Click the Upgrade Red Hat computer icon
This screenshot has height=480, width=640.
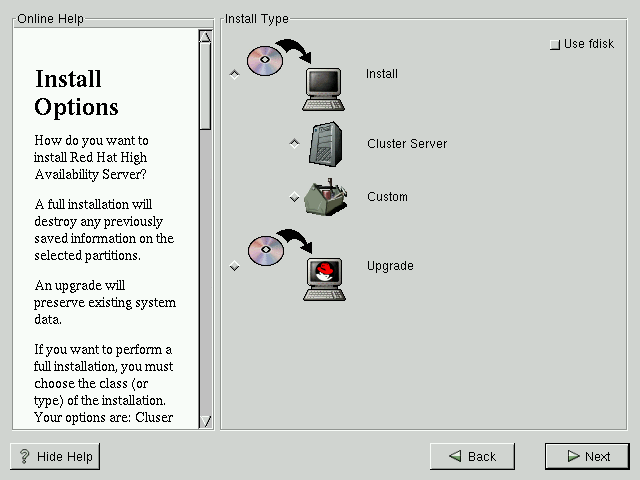pyautogui.click(x=297, y=265)
